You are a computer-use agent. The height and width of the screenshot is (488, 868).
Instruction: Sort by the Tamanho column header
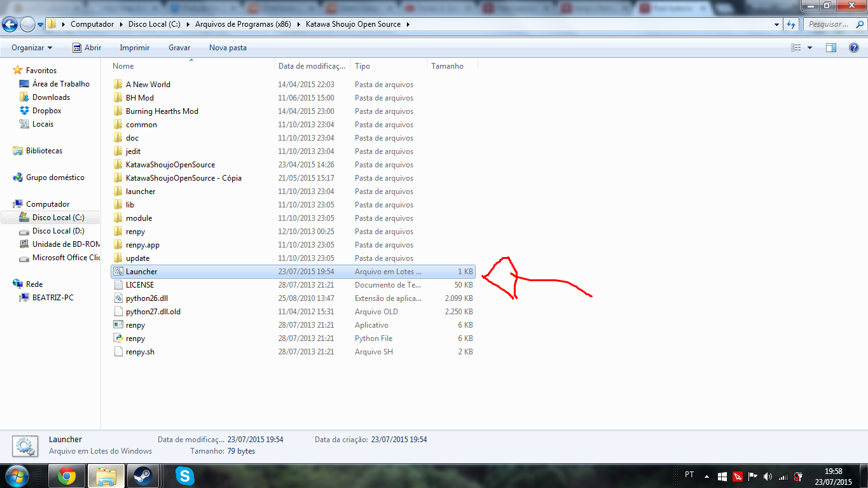pyautogui.click(x=452, y=66)
